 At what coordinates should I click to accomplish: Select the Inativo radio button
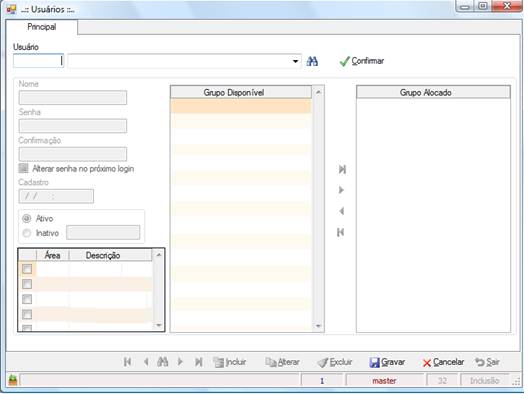tap(26, 233)
